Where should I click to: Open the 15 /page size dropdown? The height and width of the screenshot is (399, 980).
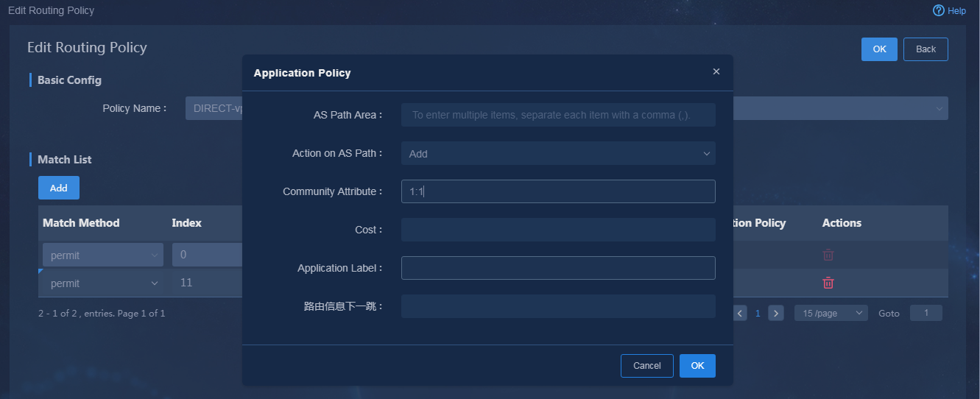pos(831,313)
